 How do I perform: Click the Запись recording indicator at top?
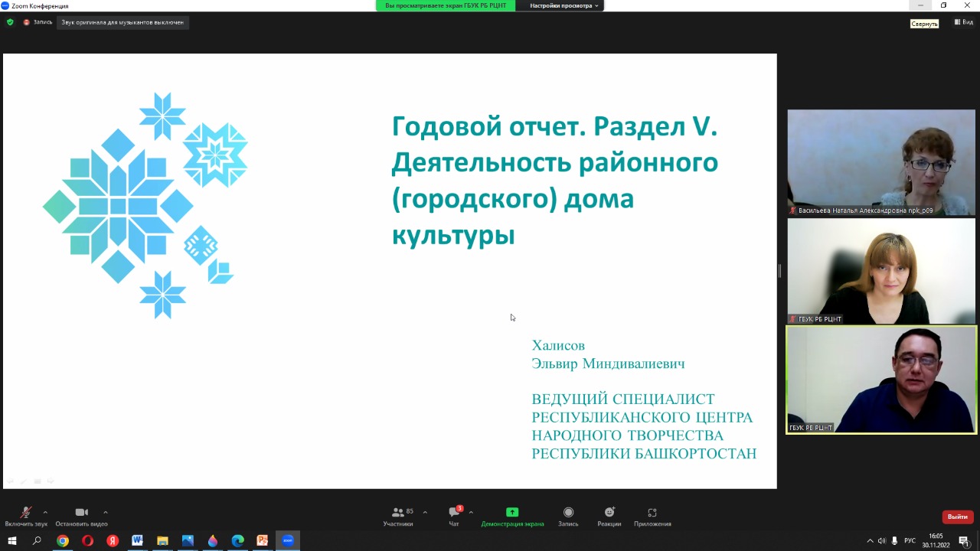click(38, 22)
